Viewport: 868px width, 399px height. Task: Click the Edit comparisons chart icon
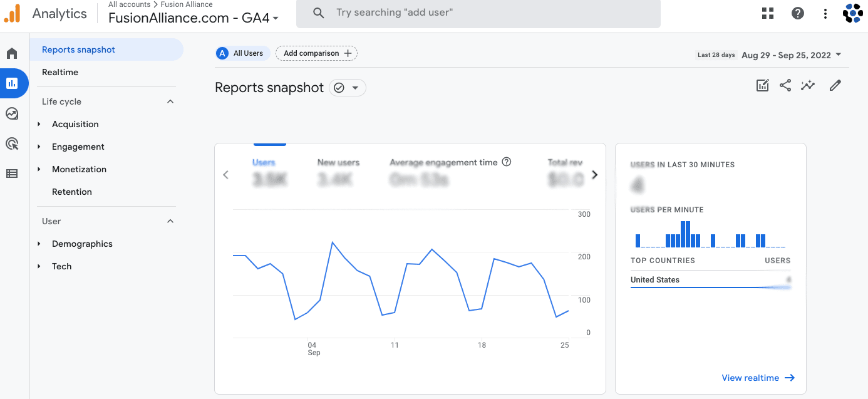pos(762,86)
